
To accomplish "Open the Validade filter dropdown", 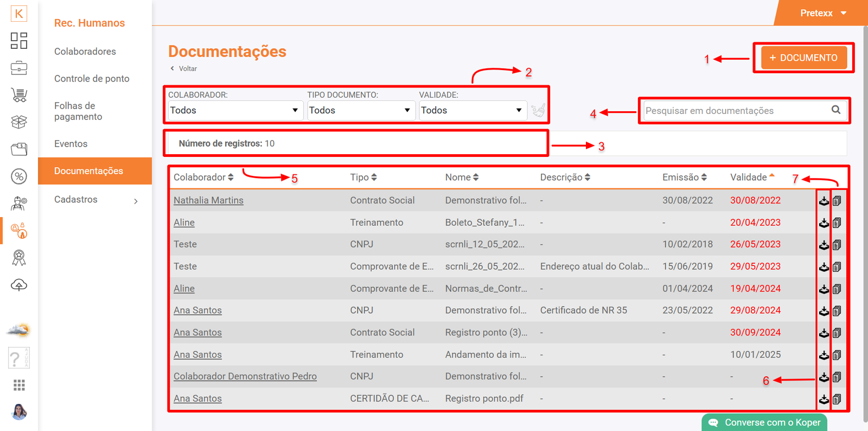I will point(471,110).
